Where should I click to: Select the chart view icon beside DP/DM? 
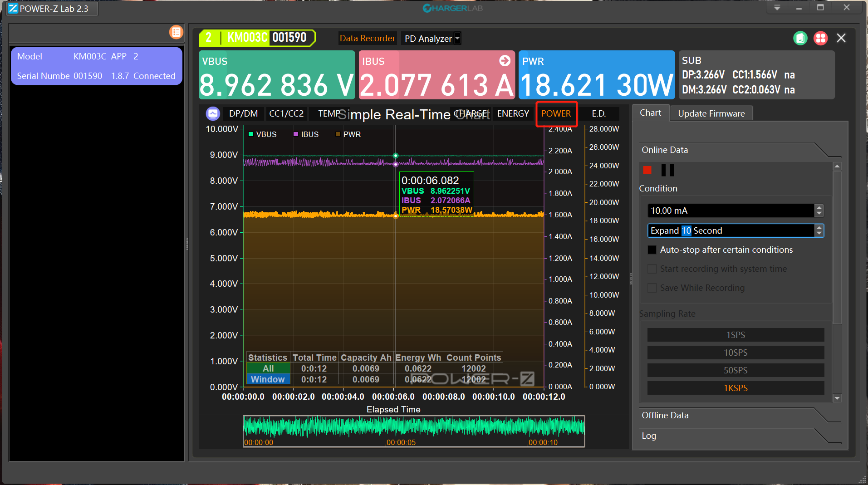pyautogui.click(x=213, y=113)
